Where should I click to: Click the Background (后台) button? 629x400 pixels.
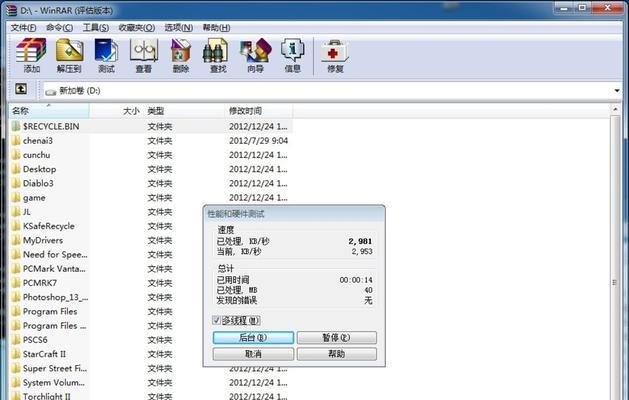coord(253,337)
